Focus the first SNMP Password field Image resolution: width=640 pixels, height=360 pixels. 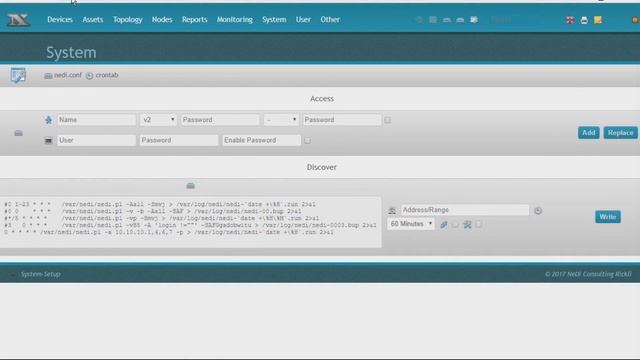(220, 120)
